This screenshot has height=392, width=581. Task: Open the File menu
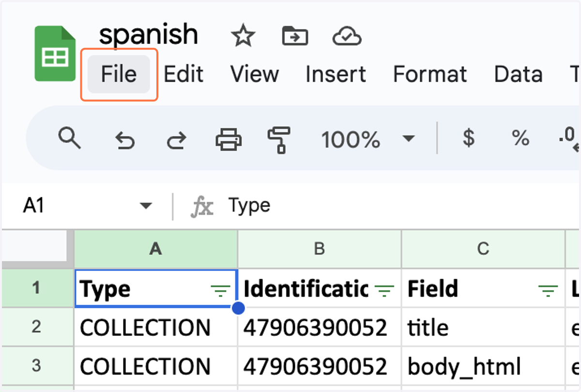point(119,75)
